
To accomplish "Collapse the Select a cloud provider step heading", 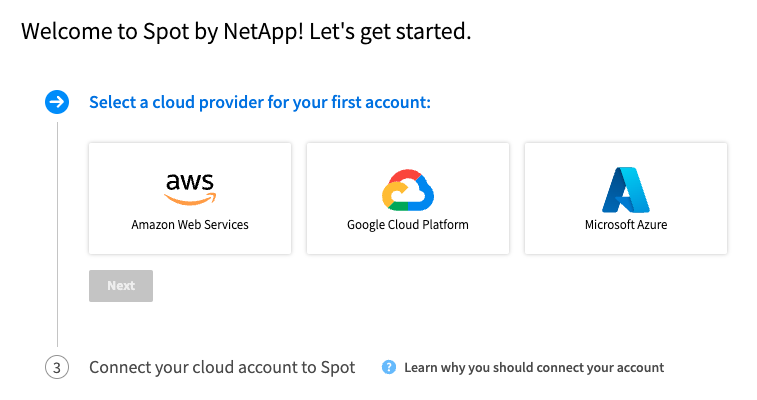I will pos(260,103).
